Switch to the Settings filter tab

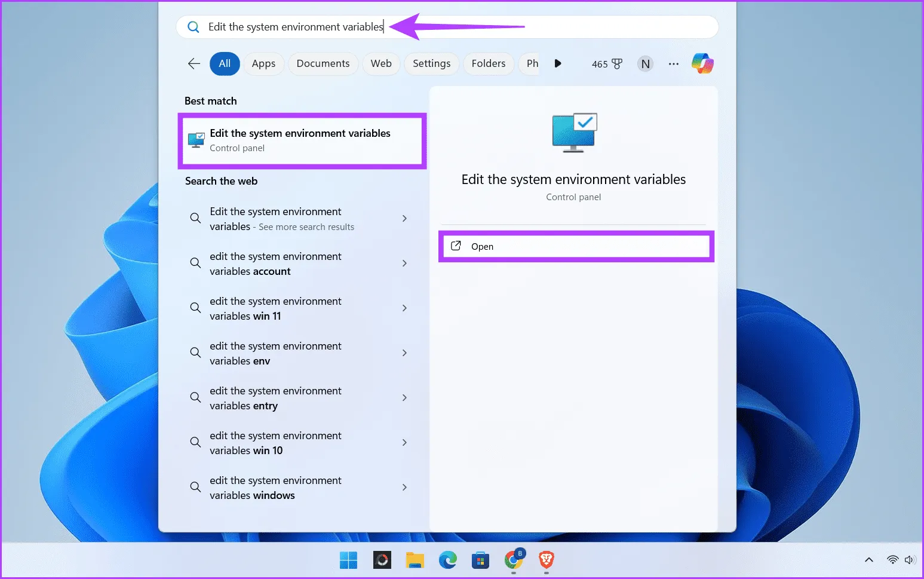(431, 63)
